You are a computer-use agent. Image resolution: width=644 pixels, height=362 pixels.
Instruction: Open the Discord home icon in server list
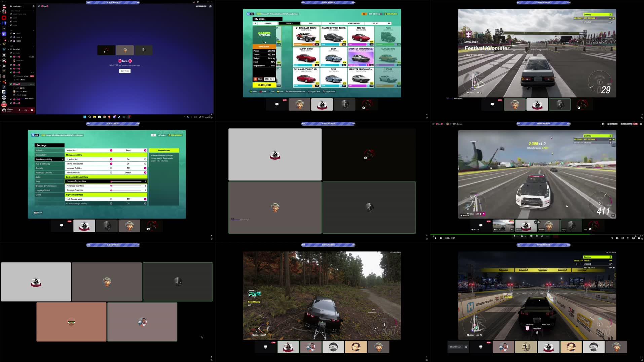tap(4, 6)
